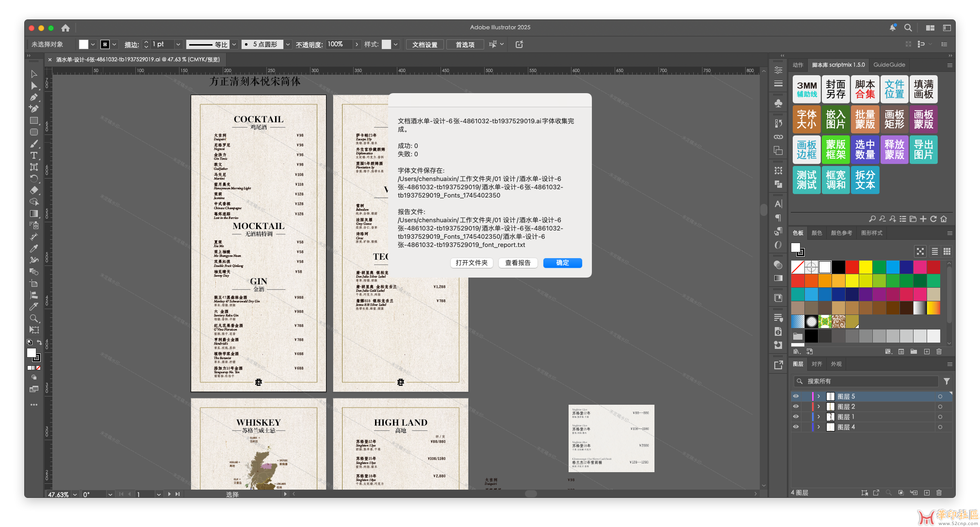The height and width of the screenshot is (527, 980).
Task: Click 文档设置 button
Action: pos(425,45)
